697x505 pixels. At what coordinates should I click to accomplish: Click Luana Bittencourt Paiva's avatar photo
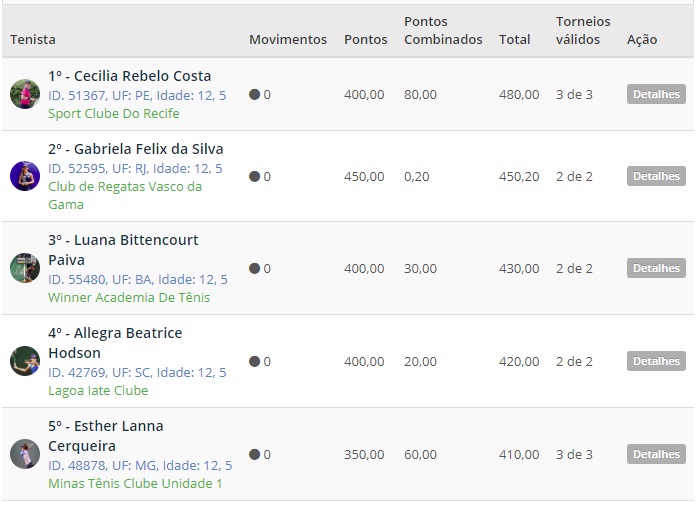[x=25, y=268]
